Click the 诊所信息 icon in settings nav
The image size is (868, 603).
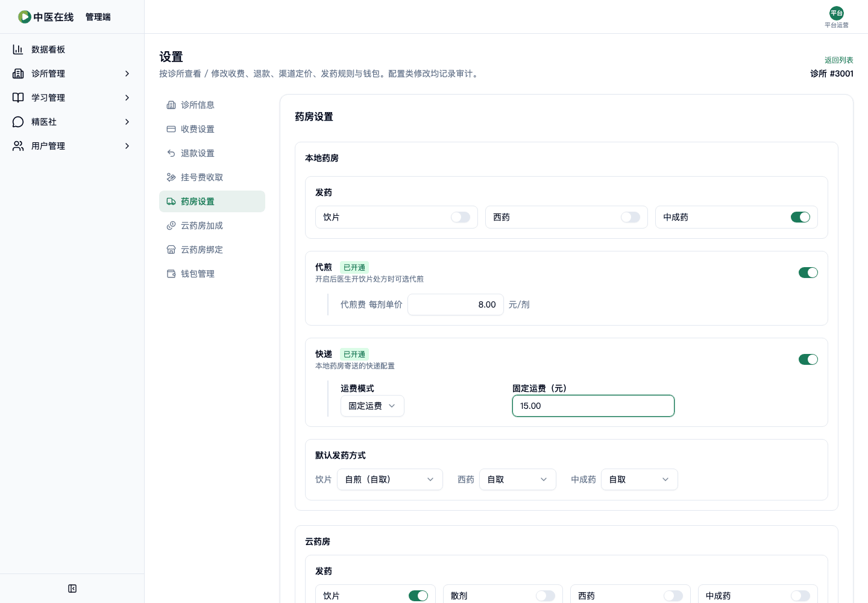(171, 105)
